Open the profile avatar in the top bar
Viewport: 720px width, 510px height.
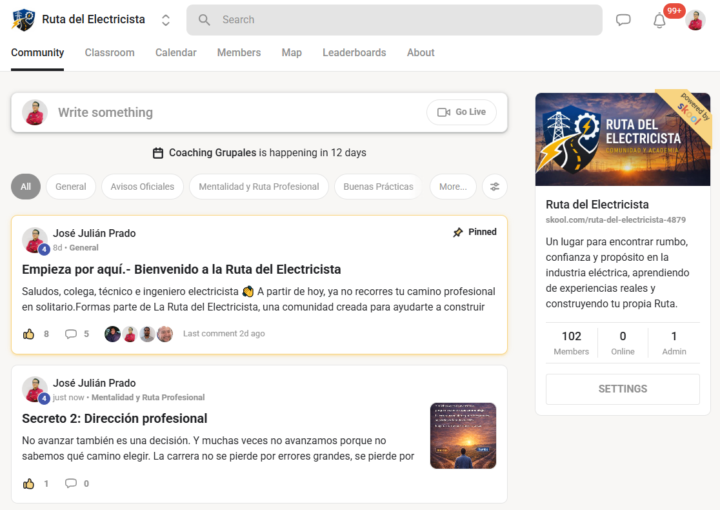(696, 20)
